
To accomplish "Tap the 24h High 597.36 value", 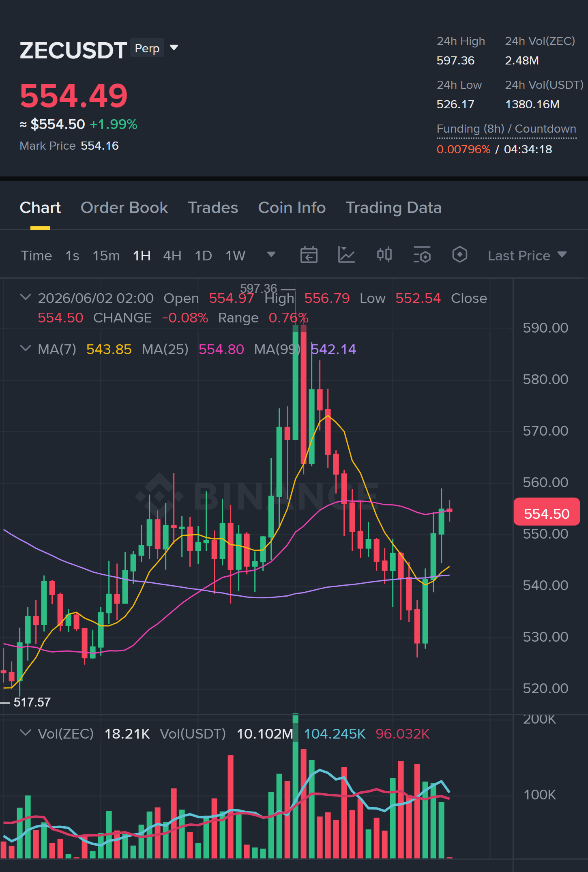I will (455, 60).
